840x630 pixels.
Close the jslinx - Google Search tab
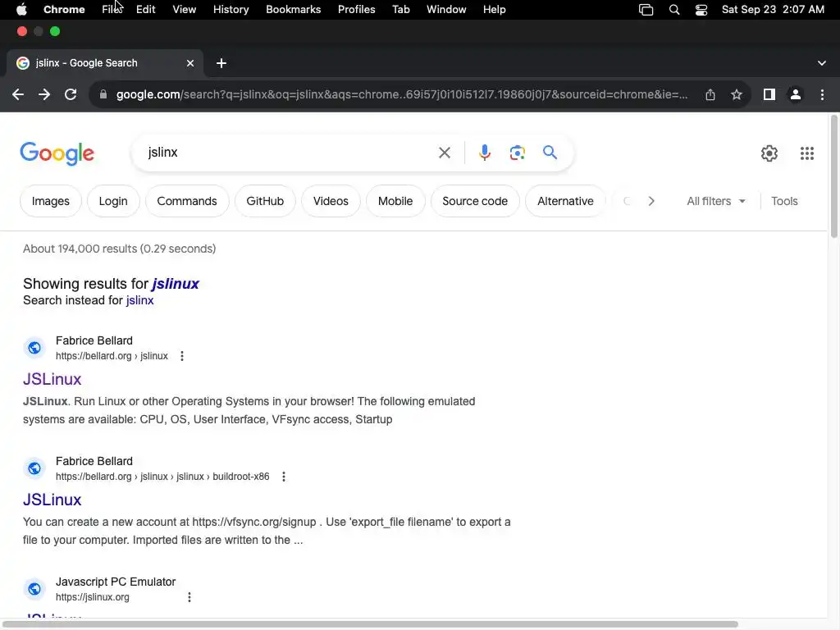(x=190, y=63)
